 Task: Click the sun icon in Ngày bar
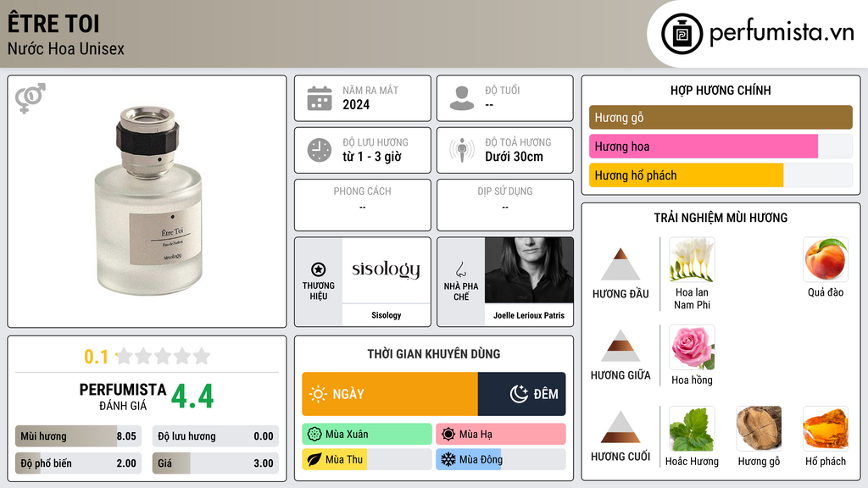click(x=318, y=394)
